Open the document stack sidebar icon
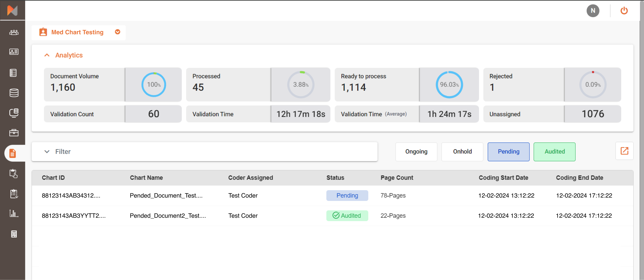644x280 pixels. pyautogui.click(x=14, y=113)
